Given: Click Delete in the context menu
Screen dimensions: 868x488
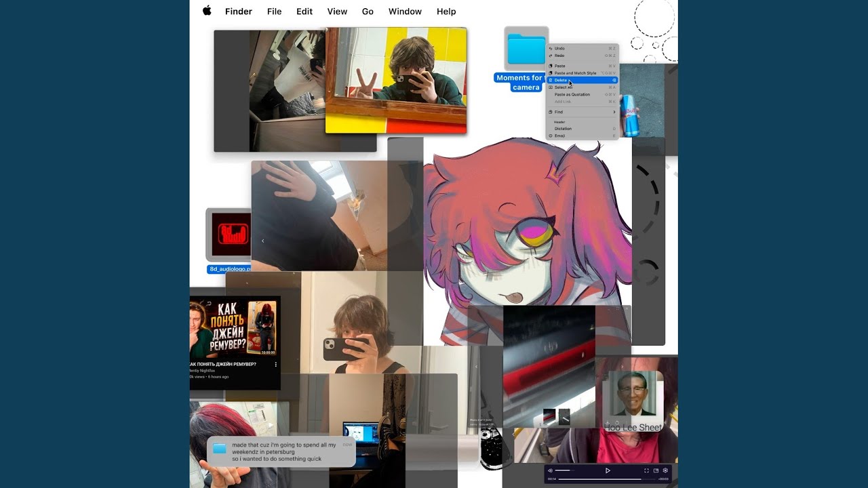Looking at the screenshot, I should [x=583, y=80].
